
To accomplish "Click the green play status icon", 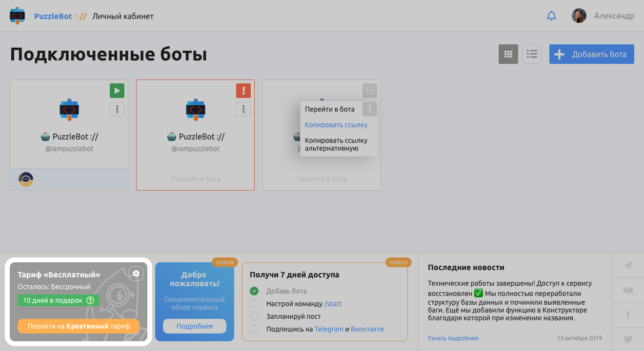I will (117, 91).
